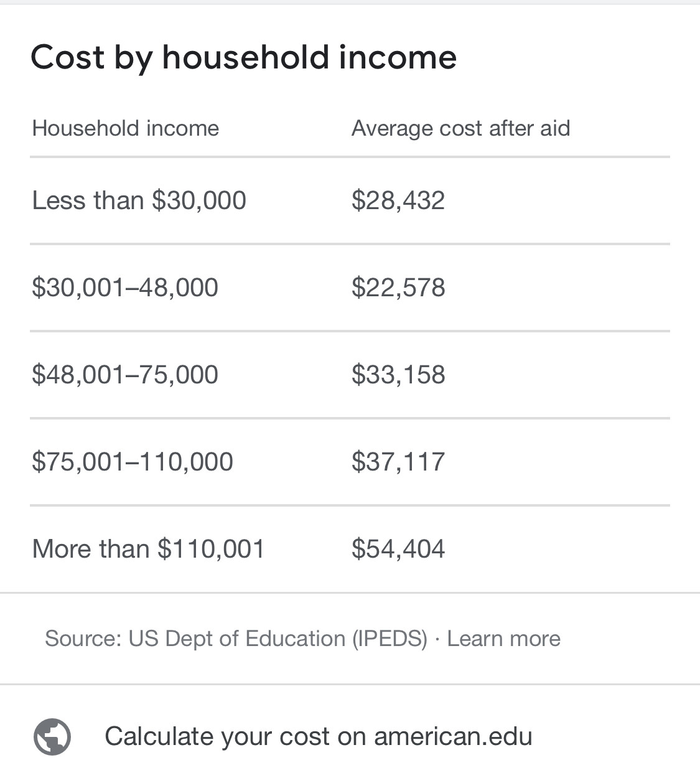Click the $54,404 cost value

click(x=398, y=549)
